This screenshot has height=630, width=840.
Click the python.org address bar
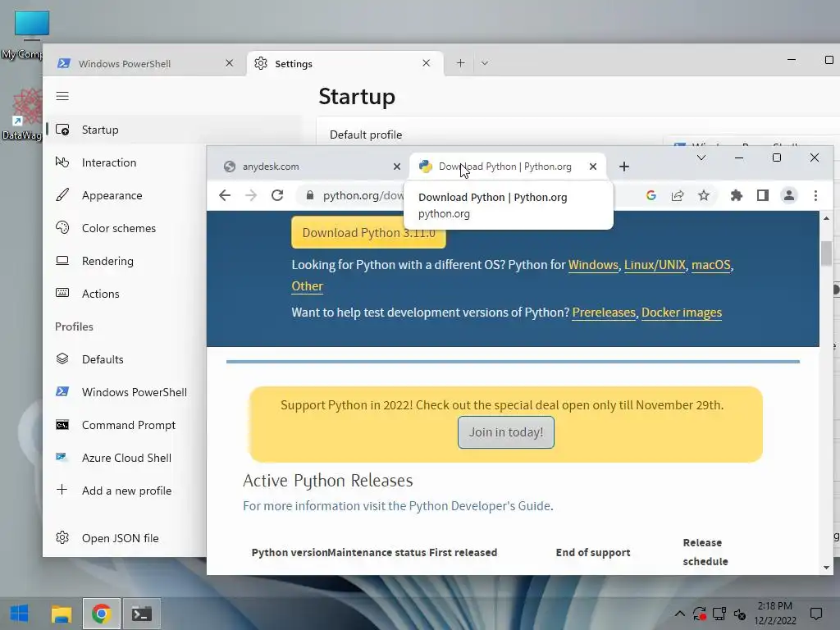click(x=363, y=195)
